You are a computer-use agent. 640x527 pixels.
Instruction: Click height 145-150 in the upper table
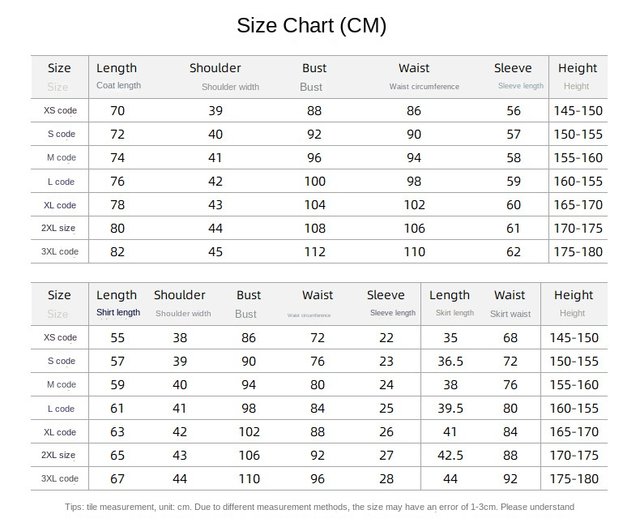click(577, 111)
